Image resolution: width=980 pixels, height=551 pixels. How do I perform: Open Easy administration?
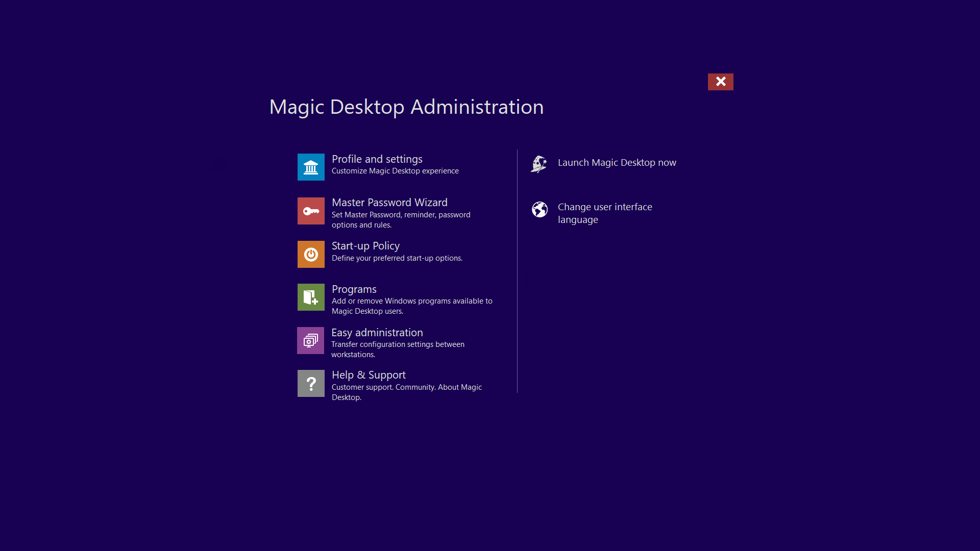pos(377,333)
